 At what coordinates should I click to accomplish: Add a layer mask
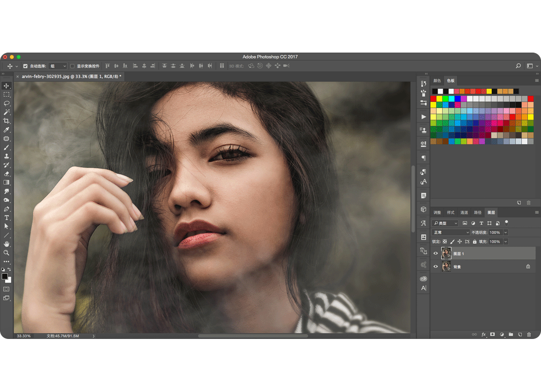pyautogui.click(x=493, y=334)
